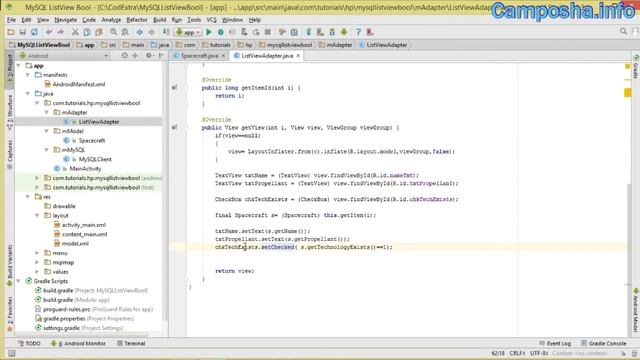The height and width of the screenshot is (360, 640).
Task: Open the File menu
Action: 11,20
